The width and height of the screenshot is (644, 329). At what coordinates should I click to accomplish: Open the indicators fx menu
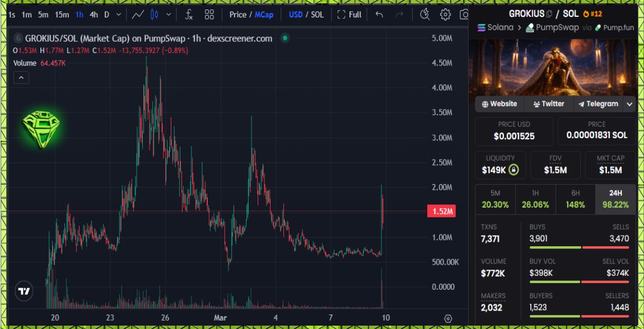tap(189, 15)
